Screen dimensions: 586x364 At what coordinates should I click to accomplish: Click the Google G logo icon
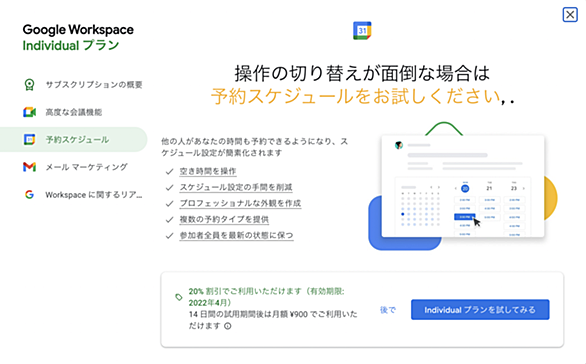click(29, 194)
